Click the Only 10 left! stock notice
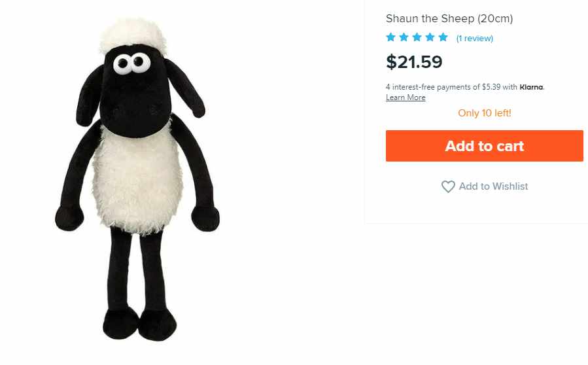Viewport: 588px width, 365px height. point(484,113)
